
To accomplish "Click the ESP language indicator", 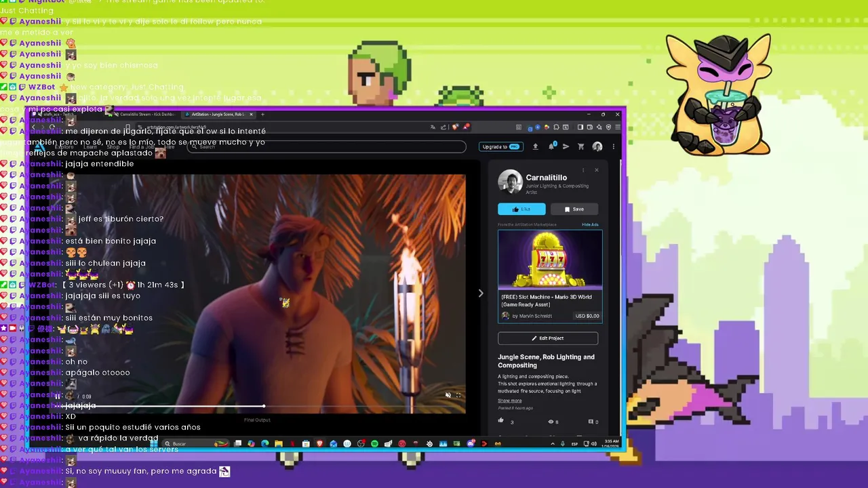I will click(x=574, y=443).
